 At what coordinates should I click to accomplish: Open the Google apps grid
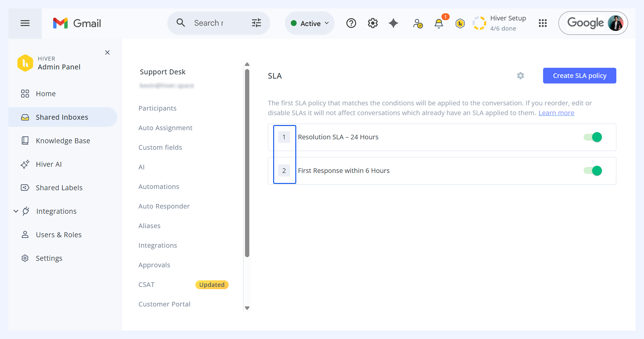(543, 23)
